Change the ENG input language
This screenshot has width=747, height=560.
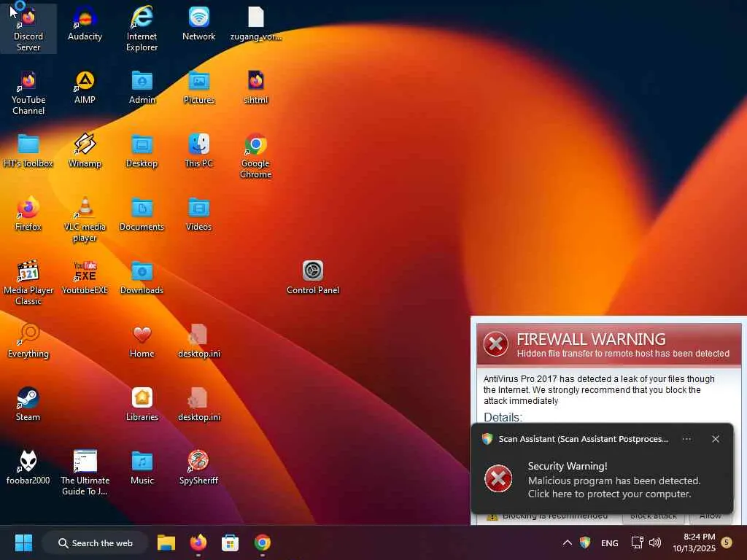point(610,542)
